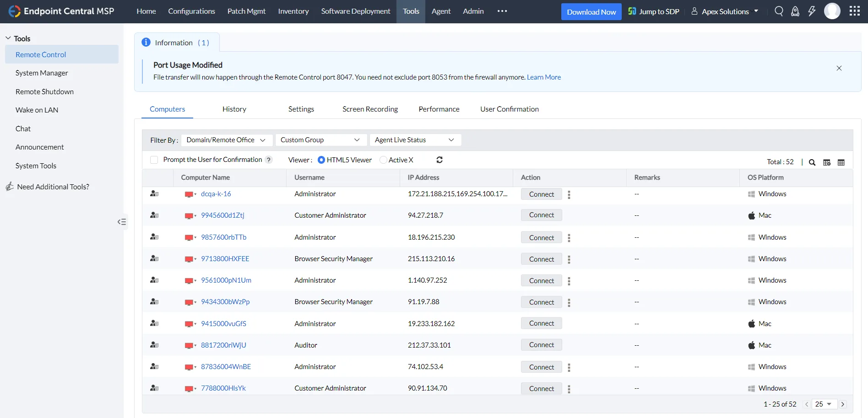Select HTML5 Viewer radio option
This screenshot has width=868, height=418.
click(321, 160)
